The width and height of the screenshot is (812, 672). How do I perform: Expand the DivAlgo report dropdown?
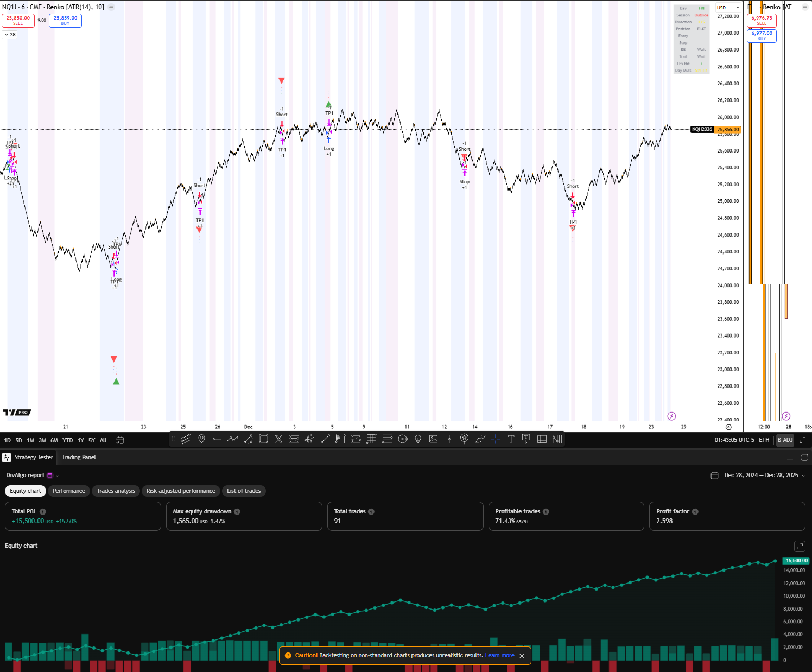pos(56,475)
